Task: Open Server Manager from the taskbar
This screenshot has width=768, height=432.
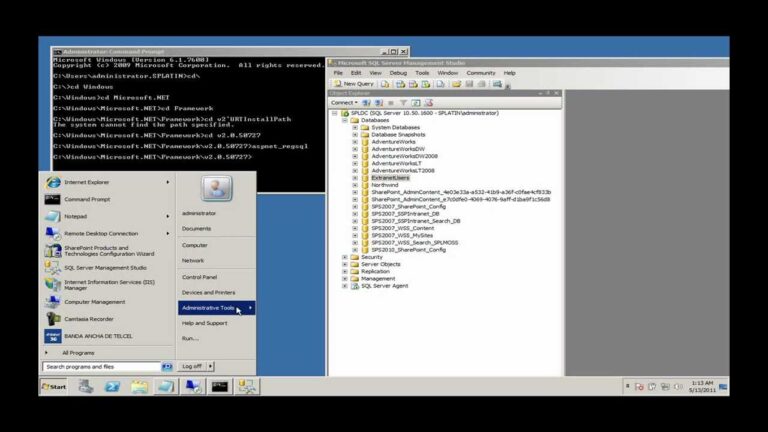Action: 86,386
